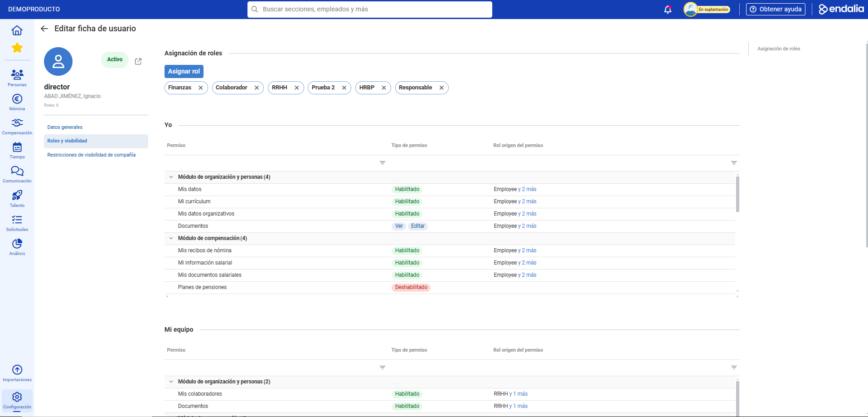The height and width of the screenshot is (417, 868).
Task: Open the Comunicación module
Action: click(17, 174)
